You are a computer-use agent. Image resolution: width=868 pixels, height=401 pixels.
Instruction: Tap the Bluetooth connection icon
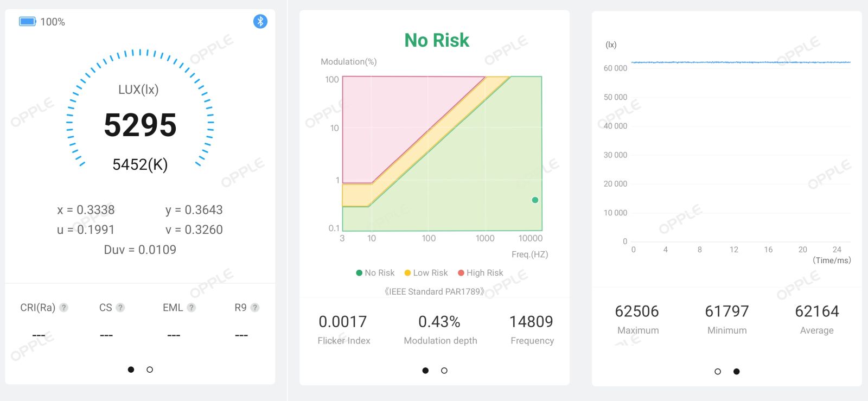[x=260, y=21]
